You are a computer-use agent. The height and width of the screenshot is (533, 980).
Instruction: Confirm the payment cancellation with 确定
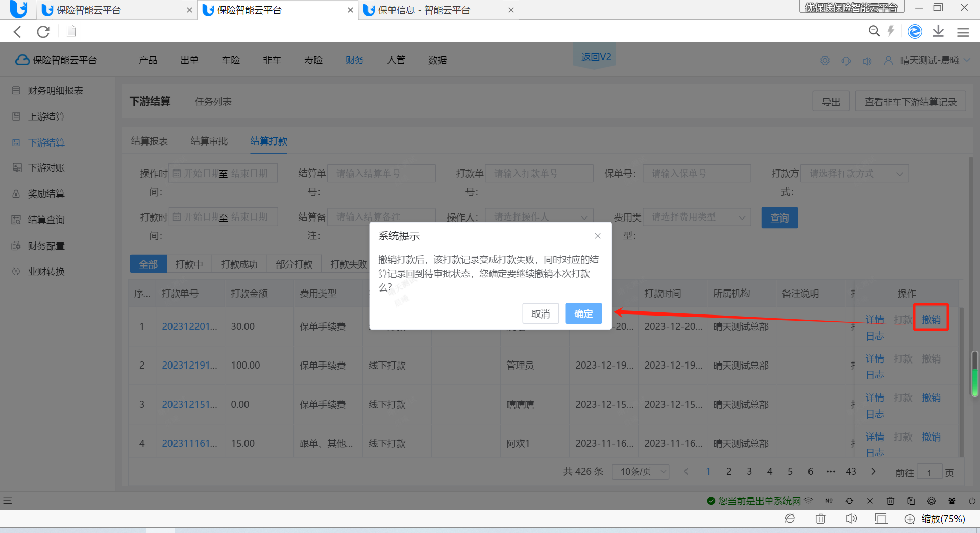[x=583, y=313]
